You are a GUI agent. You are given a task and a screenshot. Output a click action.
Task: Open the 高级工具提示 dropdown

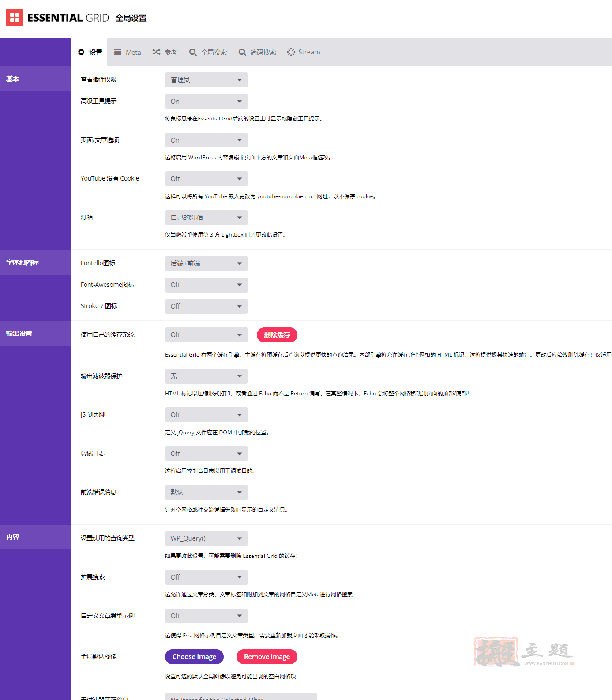(206, 102)
